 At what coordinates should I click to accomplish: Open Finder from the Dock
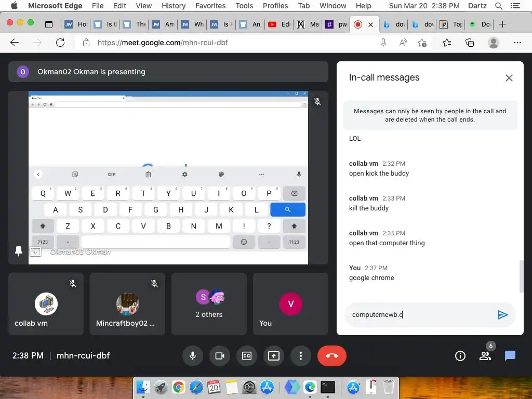pyautogui.click(x=143, y=387)
